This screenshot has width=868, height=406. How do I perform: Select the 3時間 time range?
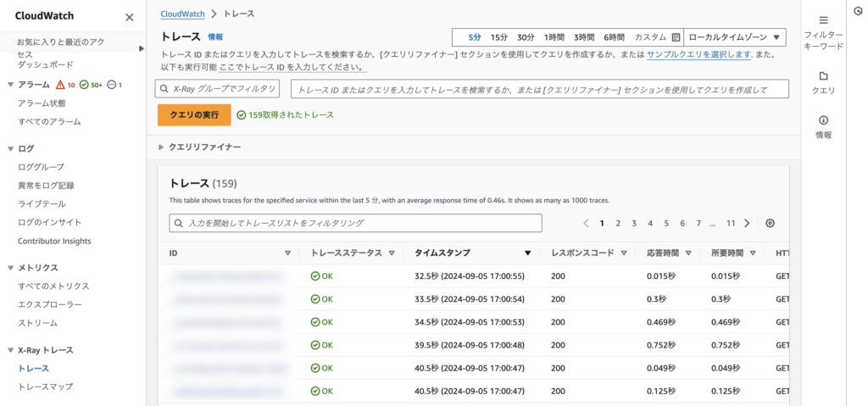coord(584,37)
